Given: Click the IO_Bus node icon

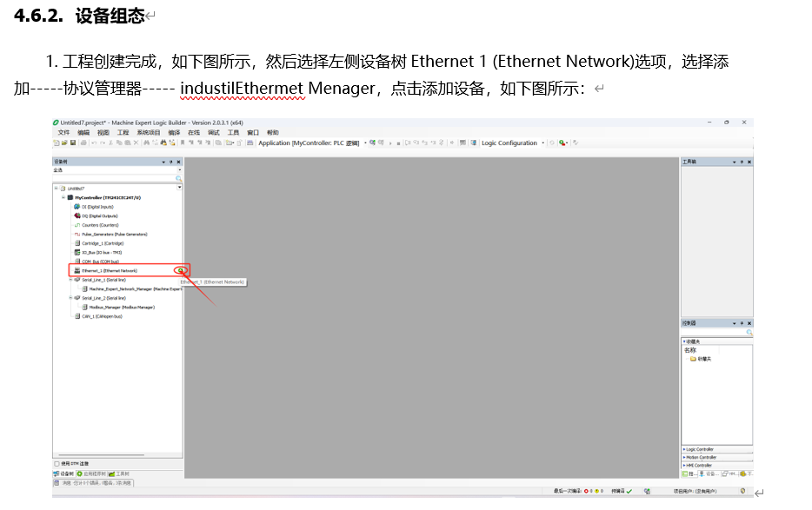Looking at the screenshot, I should point(77,252).
